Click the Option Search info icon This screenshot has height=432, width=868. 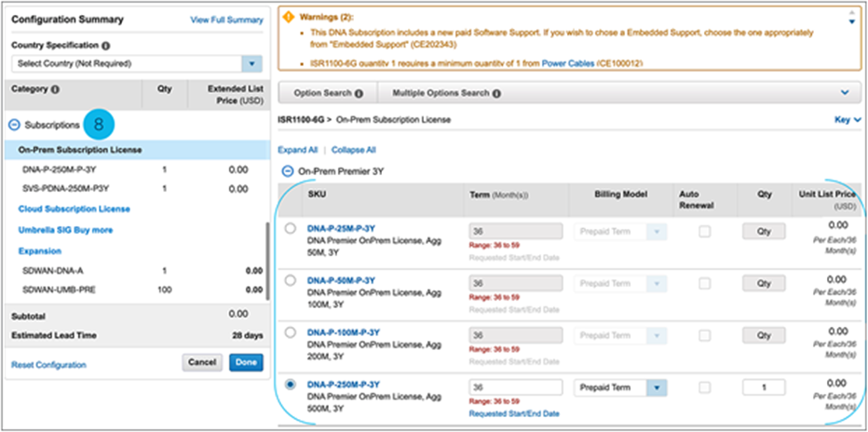click(359, 93)
